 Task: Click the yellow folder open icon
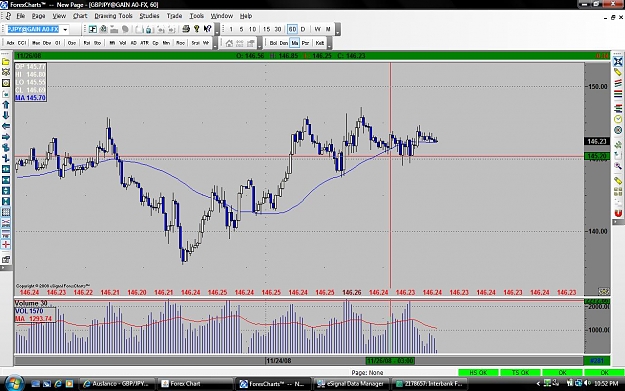[6, 62]
